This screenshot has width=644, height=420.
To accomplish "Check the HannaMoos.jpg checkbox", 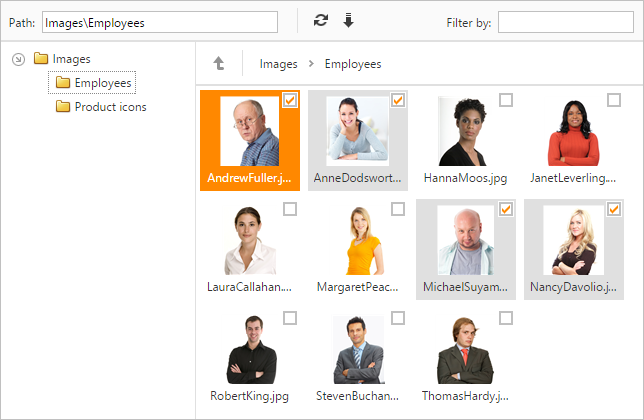I will (506, 100).
